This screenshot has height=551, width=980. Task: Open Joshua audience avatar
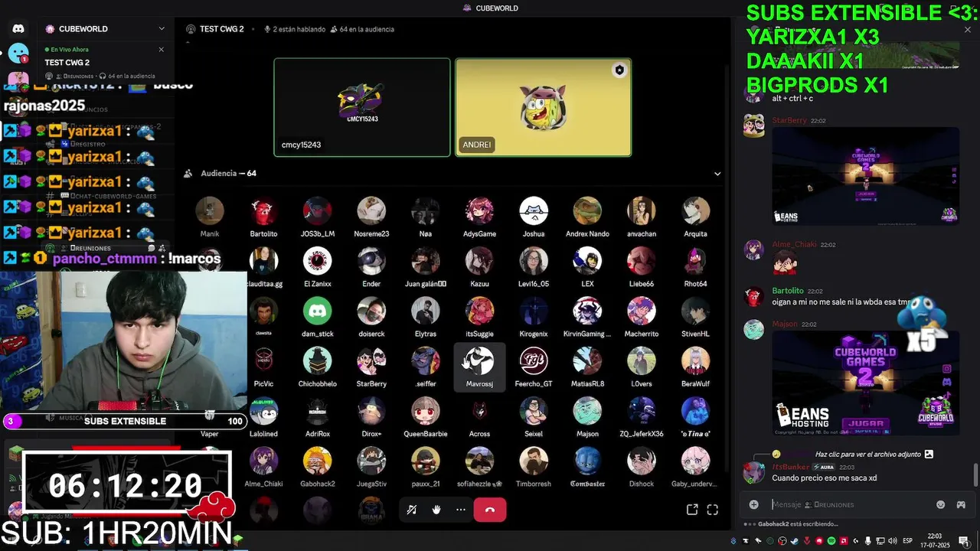534,211
